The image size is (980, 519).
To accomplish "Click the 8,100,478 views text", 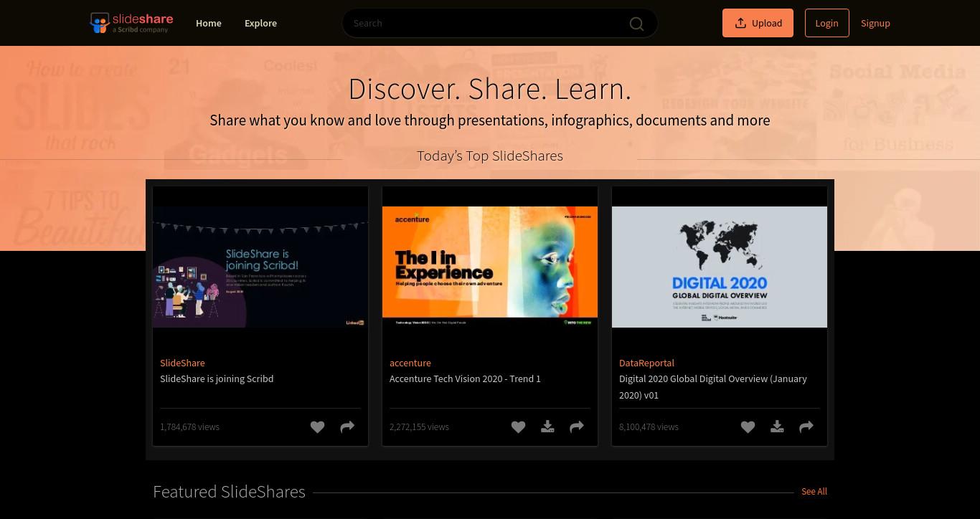I will click(x=649, y=427).
